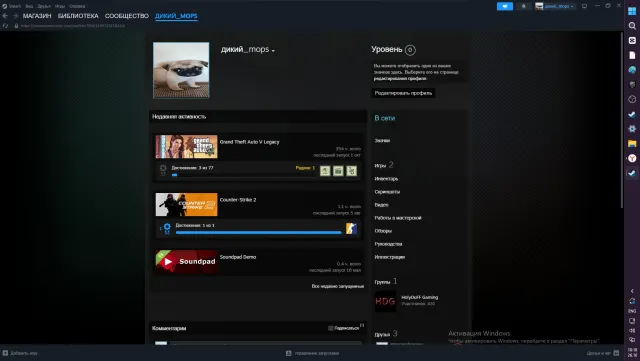Click Редактировать профиль button
This screenshot has width=640, height=361.
click(403, 93)
